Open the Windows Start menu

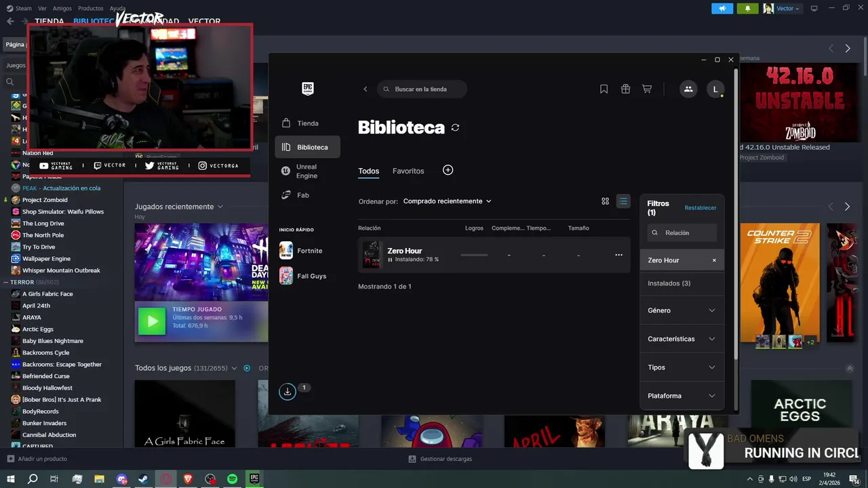click(11, 479)
